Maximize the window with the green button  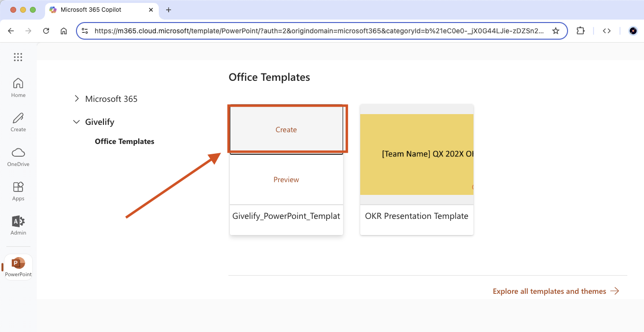tap(33, 10)
